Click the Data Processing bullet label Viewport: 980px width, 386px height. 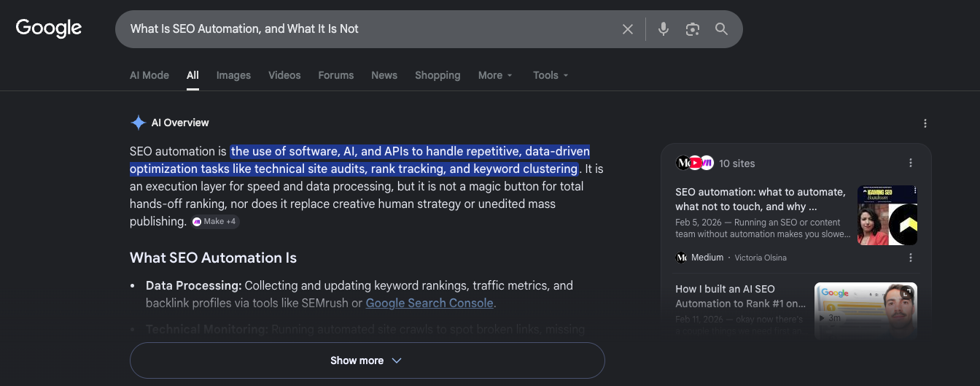click(194, 285)
